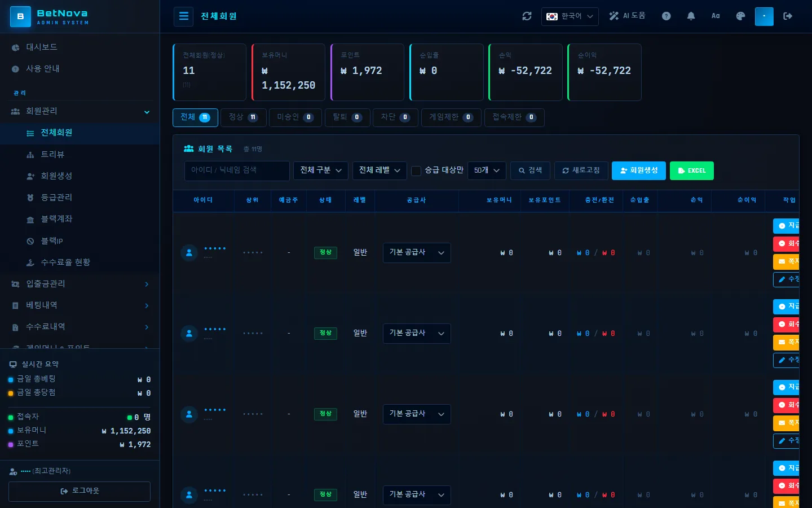This screenshot has height=508, width=812.
Task: Open the help question mark icon
Action: (666, 16)
